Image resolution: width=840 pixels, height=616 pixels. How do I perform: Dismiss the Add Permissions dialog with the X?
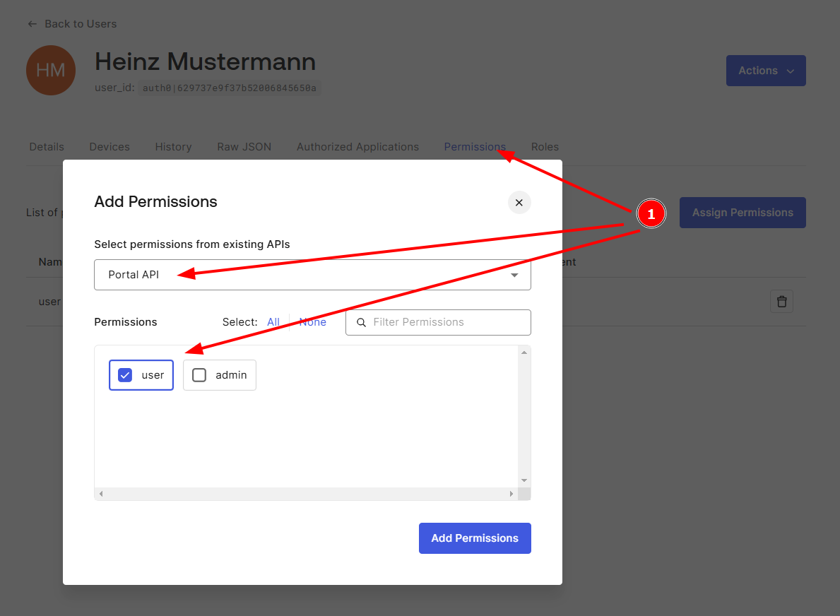point(519,203)
